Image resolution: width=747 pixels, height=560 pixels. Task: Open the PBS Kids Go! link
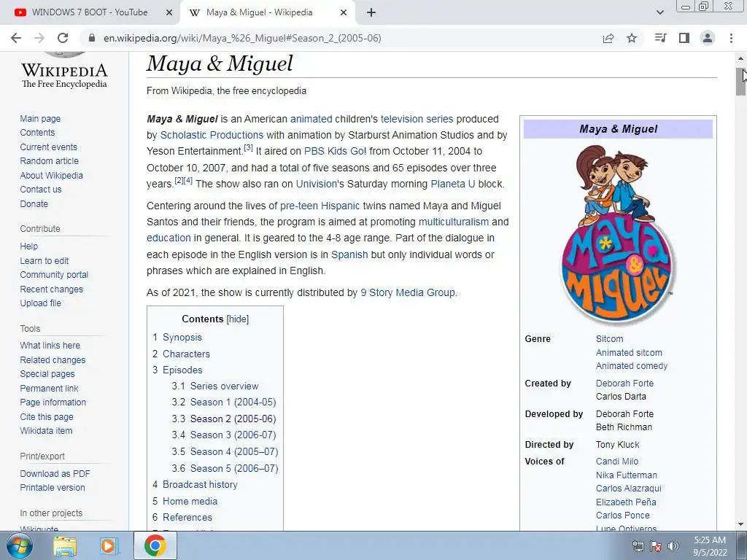coord(336,152)
